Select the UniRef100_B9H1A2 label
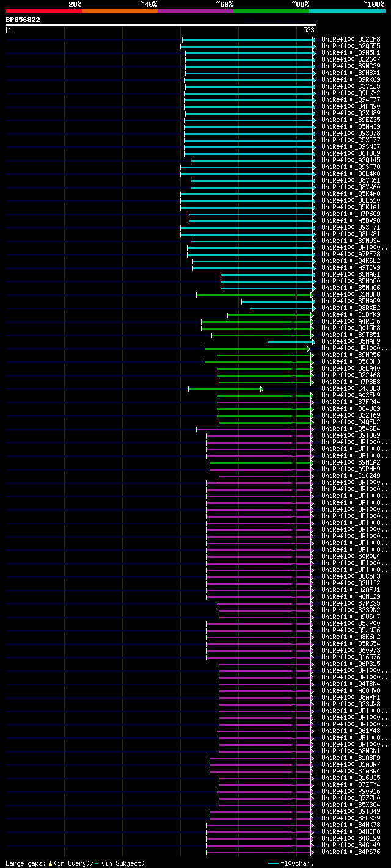The width and height of the screenshot is (391, 868). click(351, 462)
